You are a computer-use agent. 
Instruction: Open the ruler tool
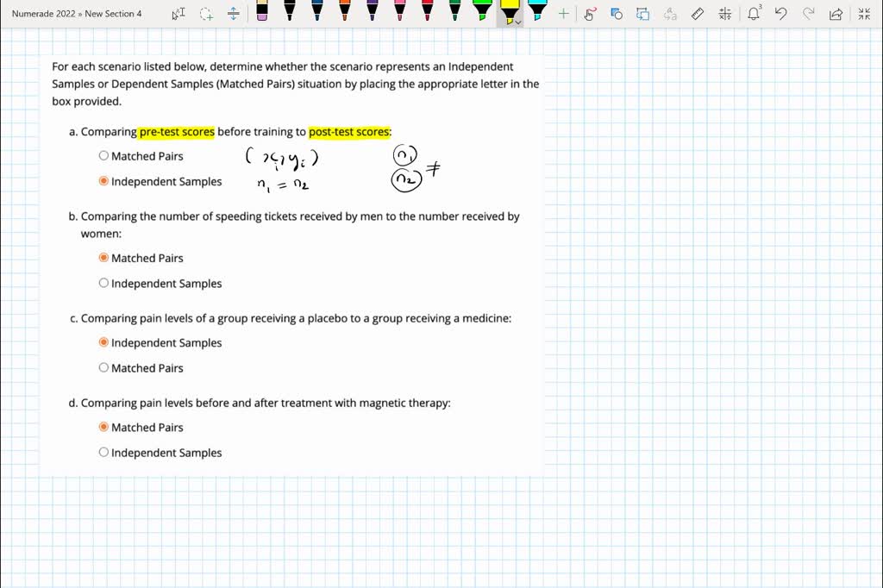[698, 14]
